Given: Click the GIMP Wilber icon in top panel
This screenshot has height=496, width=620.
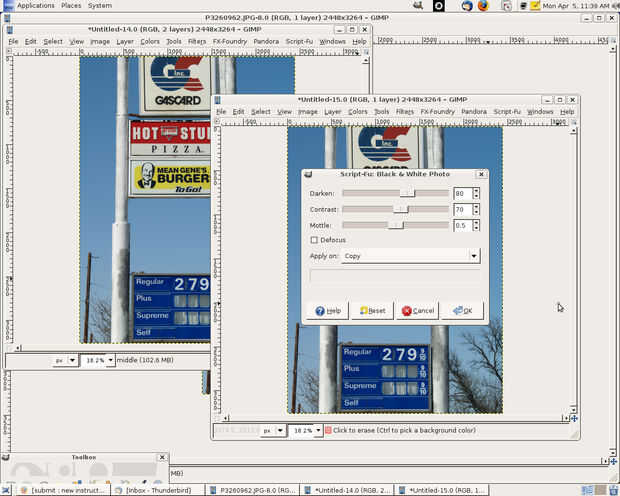Looking at the screenshot, I should [418, 6].
